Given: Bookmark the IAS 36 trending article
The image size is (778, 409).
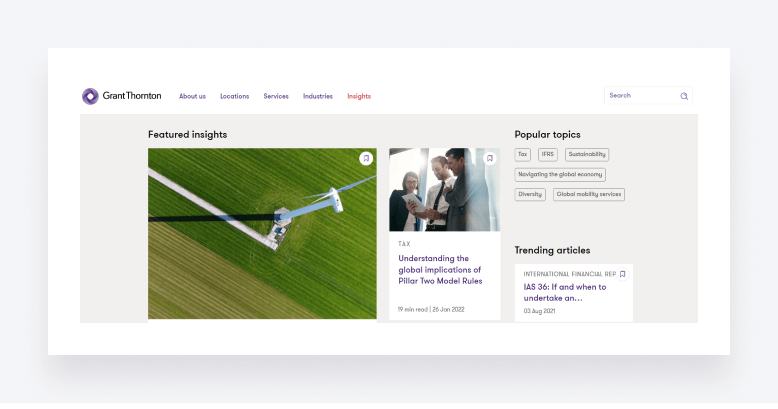Looking at the screenshot, I should point(622,274).
